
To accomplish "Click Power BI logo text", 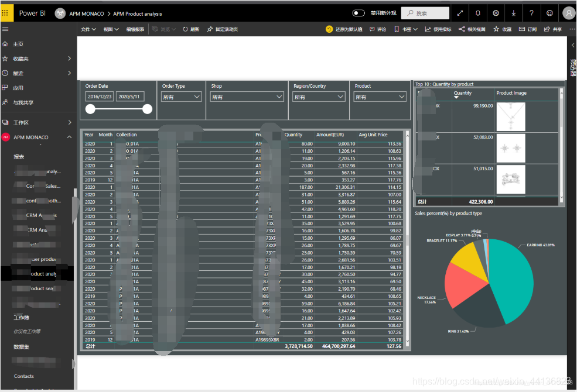I will 32,13.
